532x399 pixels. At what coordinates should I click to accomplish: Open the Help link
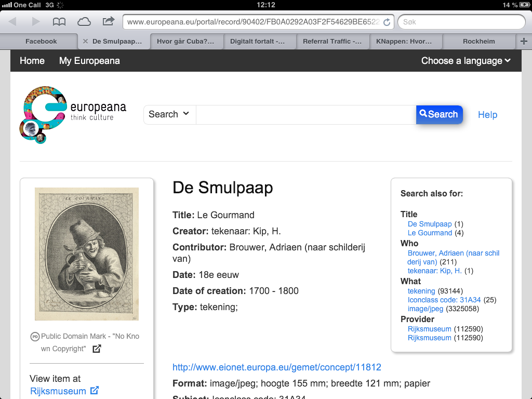[487, 115]
